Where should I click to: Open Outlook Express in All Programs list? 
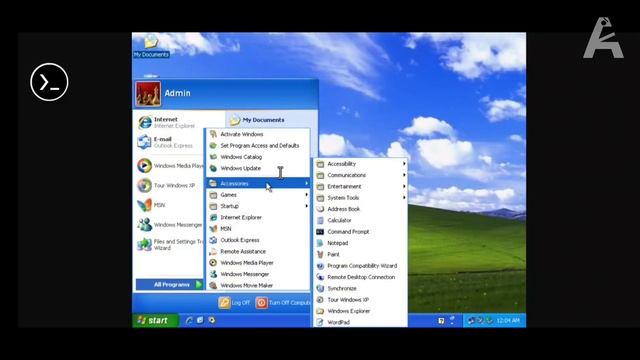(258, 240)
